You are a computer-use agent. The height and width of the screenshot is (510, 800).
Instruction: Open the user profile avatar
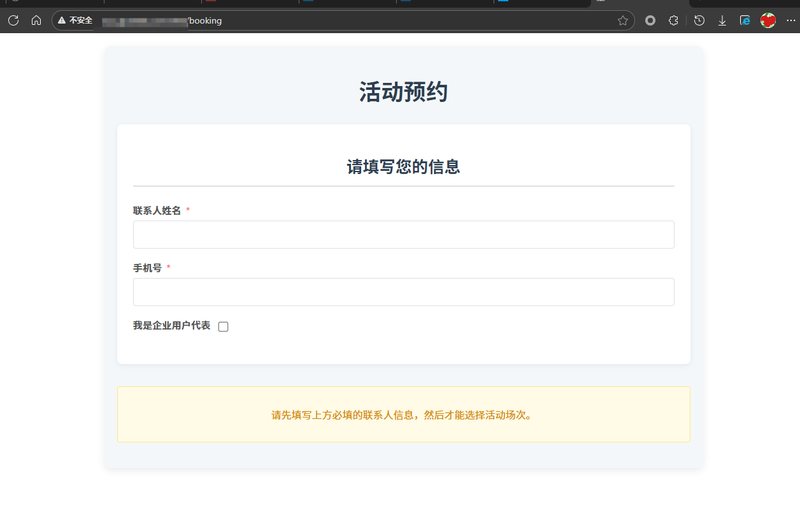point(768,20)
